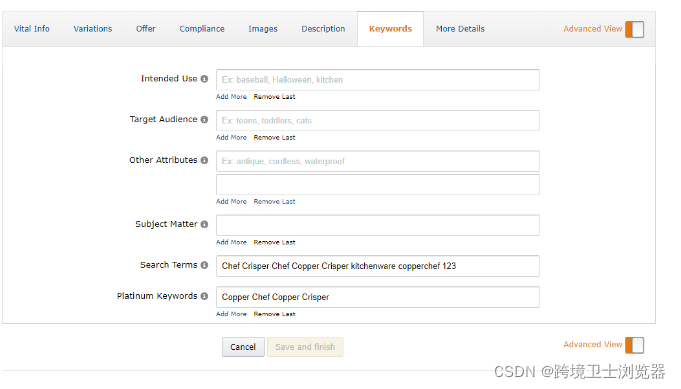
Task: Click the Search Terms info icon
Action: click(204, 265)
